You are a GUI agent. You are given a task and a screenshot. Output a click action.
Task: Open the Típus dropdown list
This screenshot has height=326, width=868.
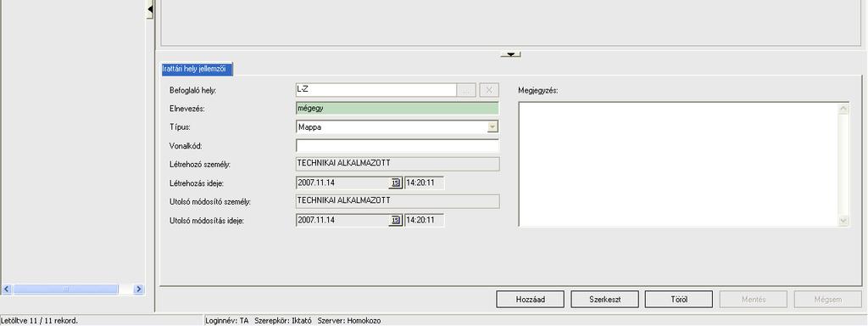point(492,127)
